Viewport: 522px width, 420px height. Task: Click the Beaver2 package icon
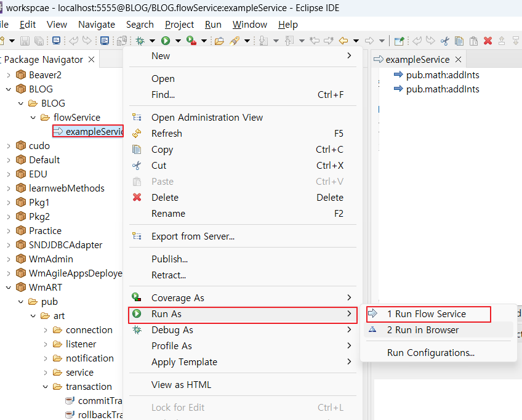point(21,75)
